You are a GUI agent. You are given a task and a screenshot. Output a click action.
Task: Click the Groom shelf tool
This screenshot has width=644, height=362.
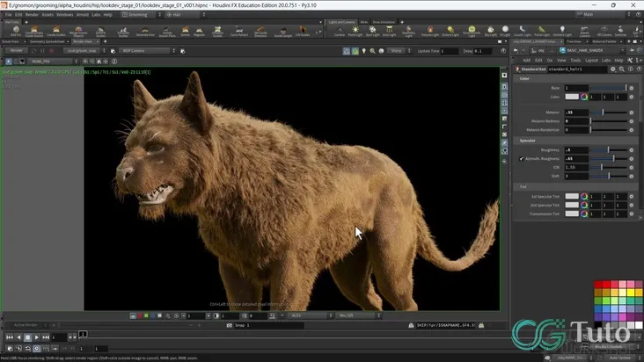click(x=186, y=31)
